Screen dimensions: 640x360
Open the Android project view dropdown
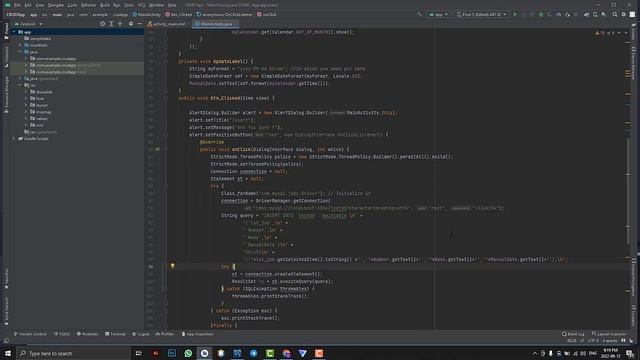28,24
